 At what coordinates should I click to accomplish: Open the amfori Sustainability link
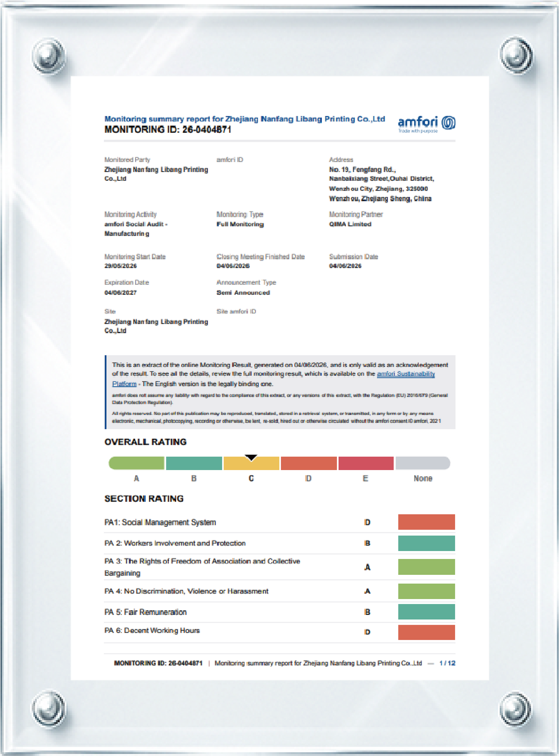(x=406, y=374)
